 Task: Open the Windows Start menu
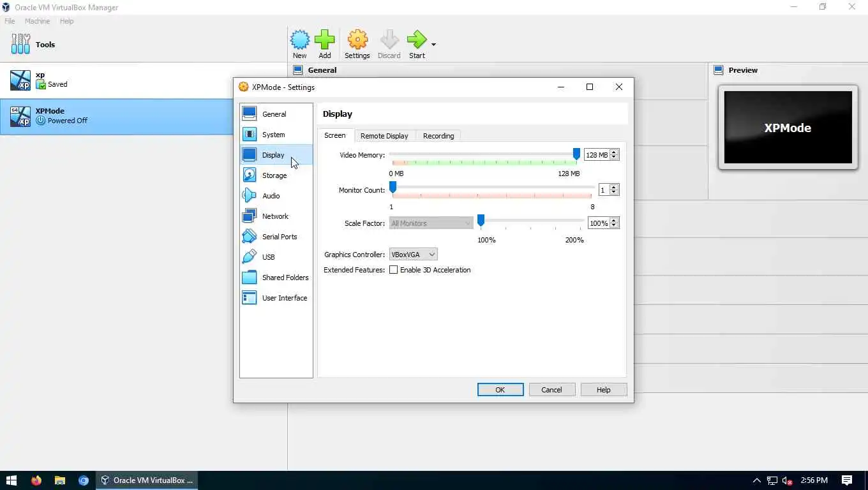(x=11, y=480)
